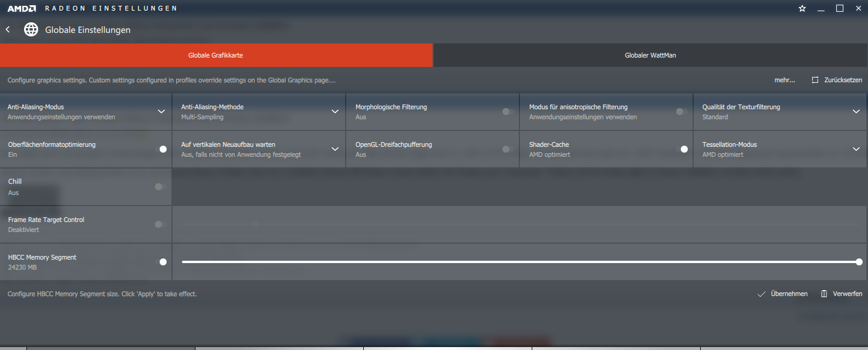The image size is (868, 350).
Task: Click the mehr... link
Action: click(x=785, y=80)
